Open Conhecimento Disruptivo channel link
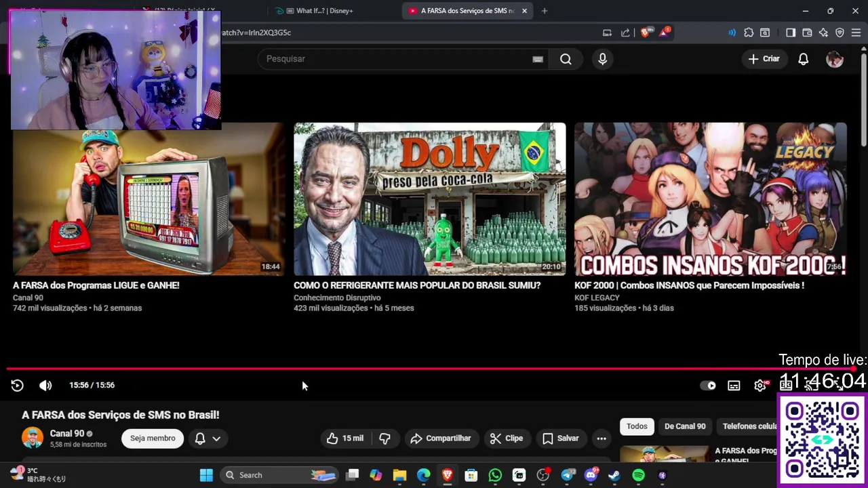 [x=337, y=298]
